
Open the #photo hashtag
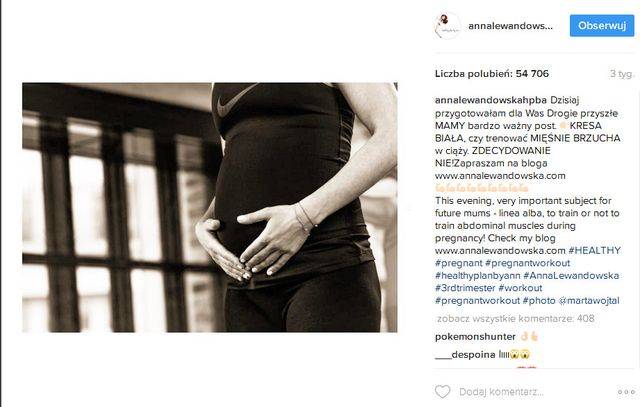[x=539, y=300]
